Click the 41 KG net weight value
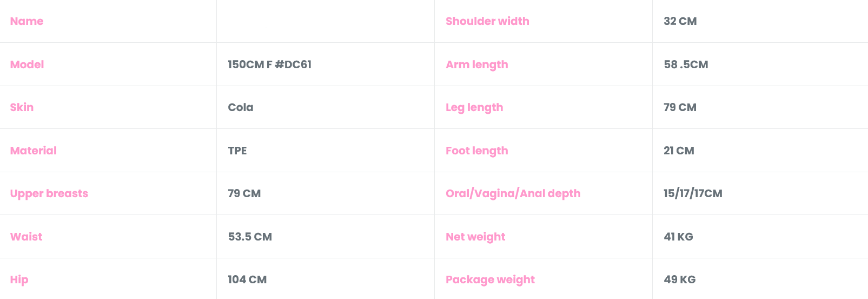868x299 pixels. pos(678,237)
